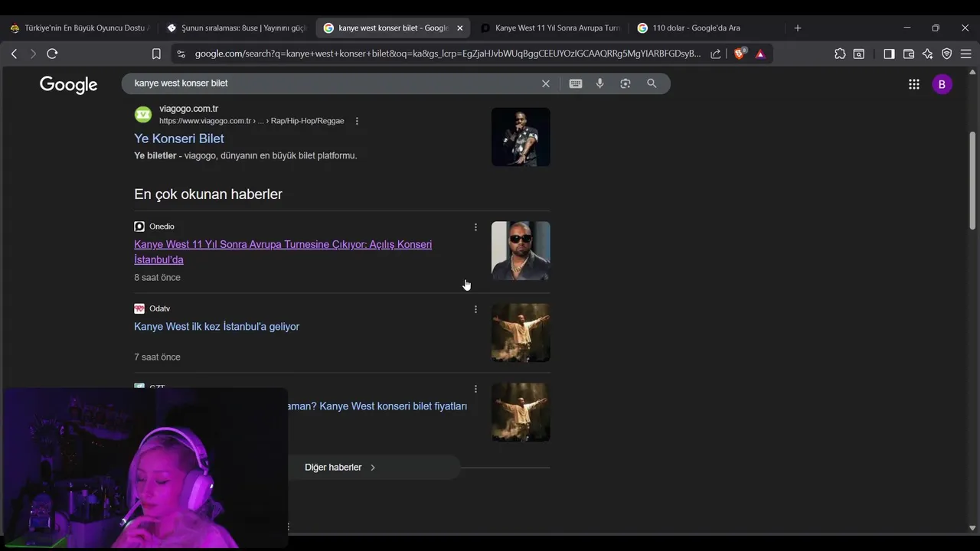This screenshot has width=980, height=551.
Task: Click the viagogo.com.tr site name
Action: point(188,109)
